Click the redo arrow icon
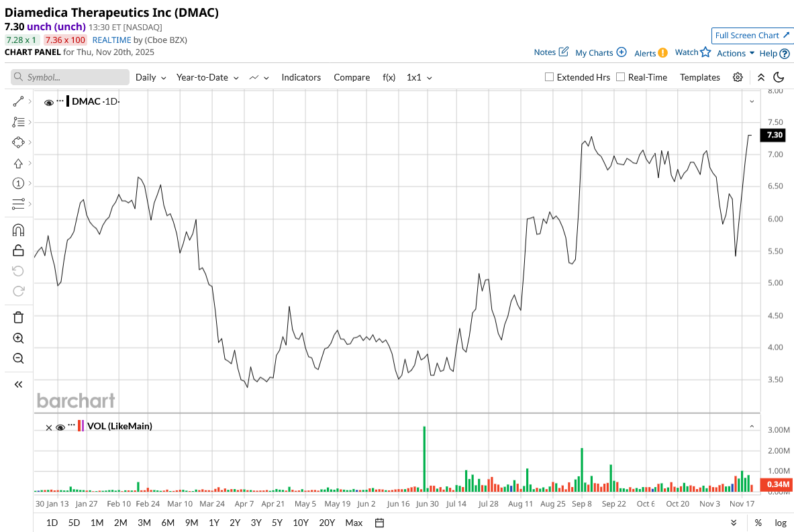The width and height of the screenshot is (794, 532). [x=18, y=291]
